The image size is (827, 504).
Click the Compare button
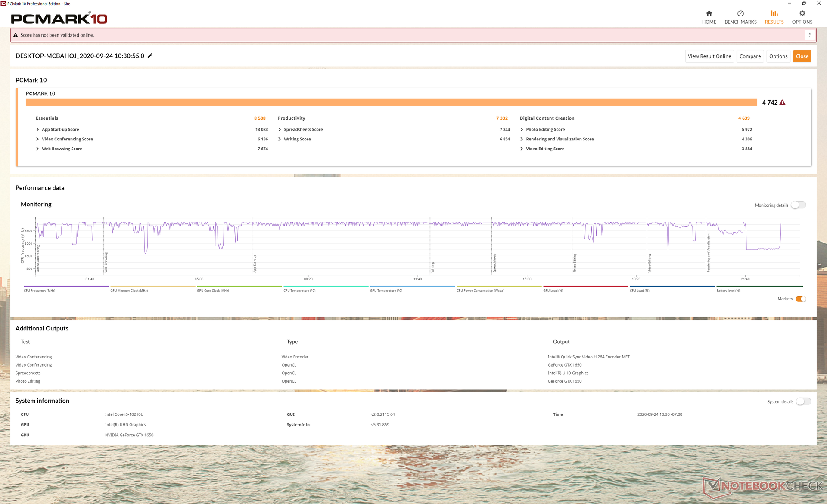tap(750, 56)
